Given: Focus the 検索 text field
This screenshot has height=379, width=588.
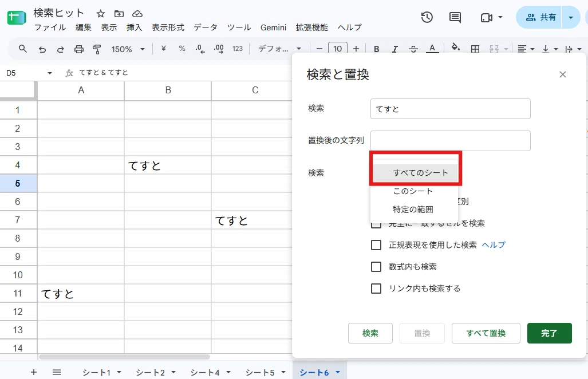Looking at the screenshot, I should (x=451, y=109).
